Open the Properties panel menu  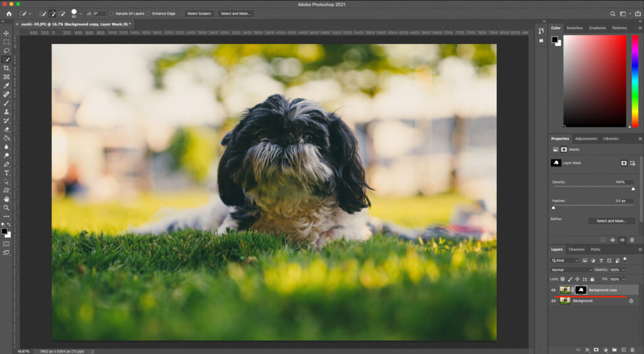(x=640, y=139)
